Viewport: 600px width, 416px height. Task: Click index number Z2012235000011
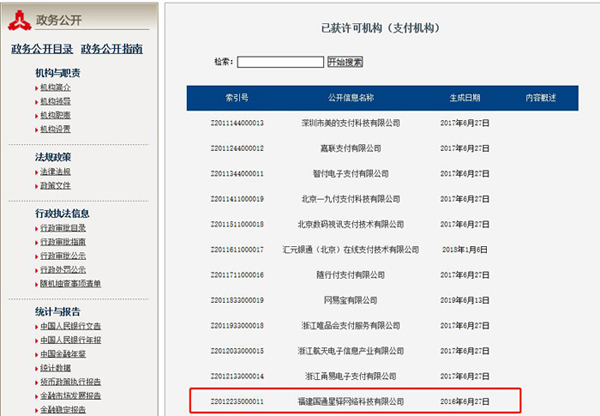click(x=237, y=401)
